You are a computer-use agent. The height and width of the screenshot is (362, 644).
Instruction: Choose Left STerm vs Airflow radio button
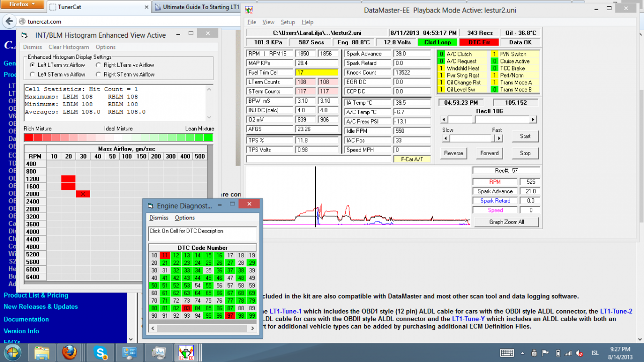[32, 75]
